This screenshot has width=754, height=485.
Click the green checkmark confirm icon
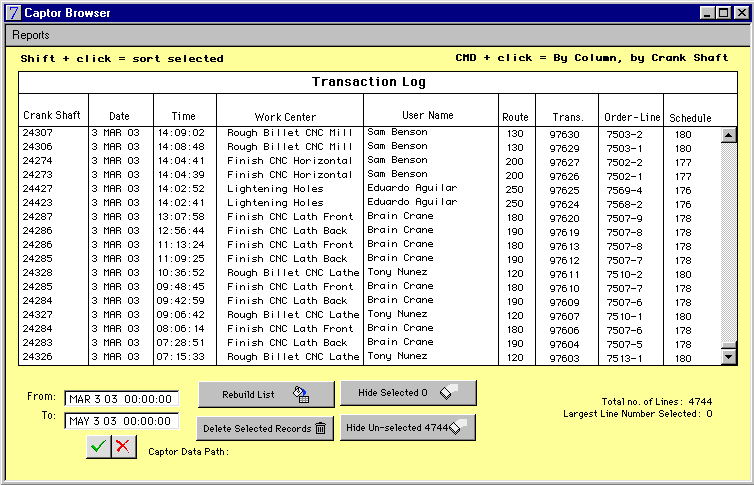click(x=98, y=447)
